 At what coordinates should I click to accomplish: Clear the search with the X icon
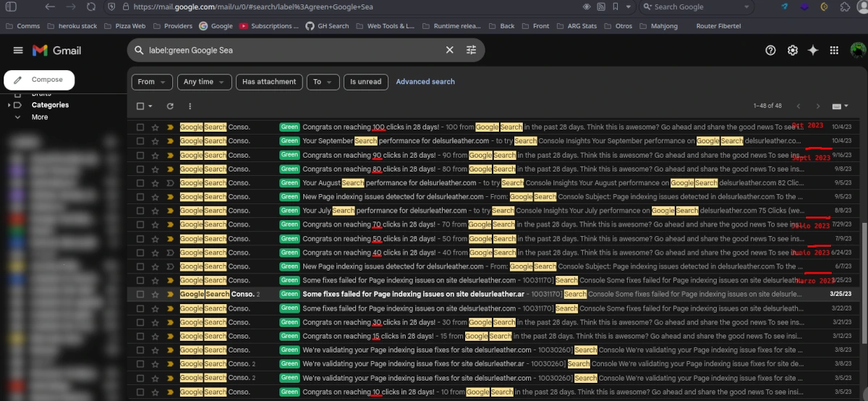(449, 51)
